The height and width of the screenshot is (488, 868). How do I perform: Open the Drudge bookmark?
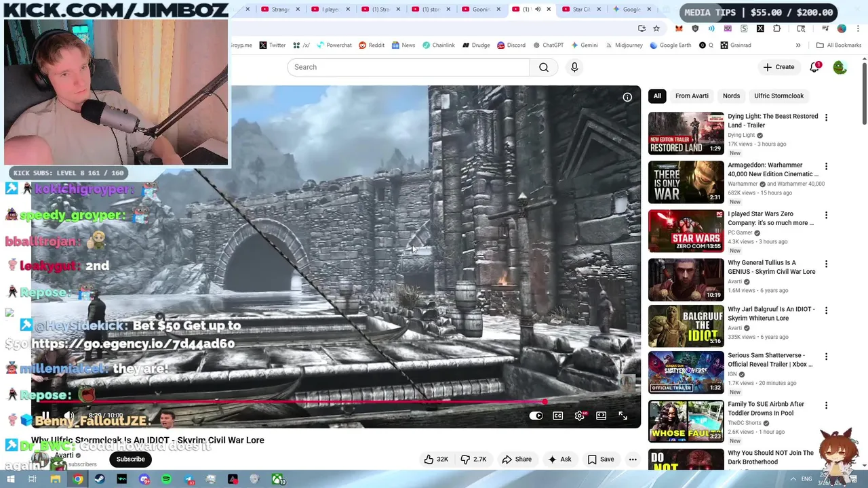point(476,45)
